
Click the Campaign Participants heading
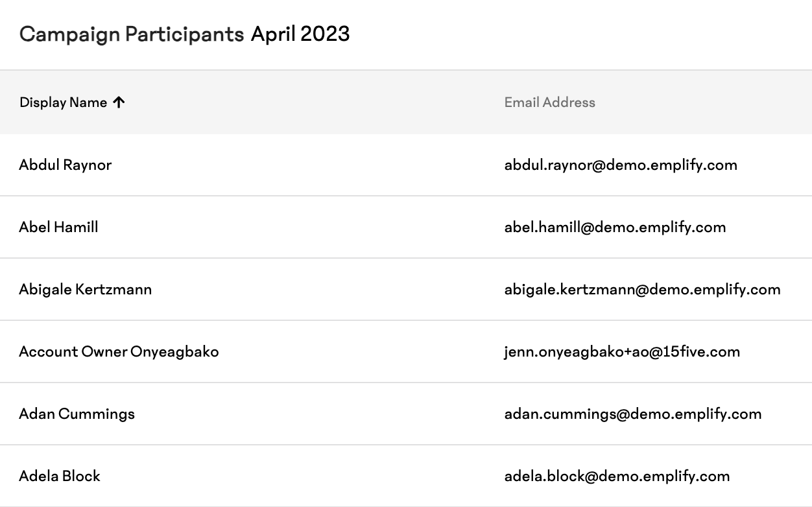coord(132,34)
